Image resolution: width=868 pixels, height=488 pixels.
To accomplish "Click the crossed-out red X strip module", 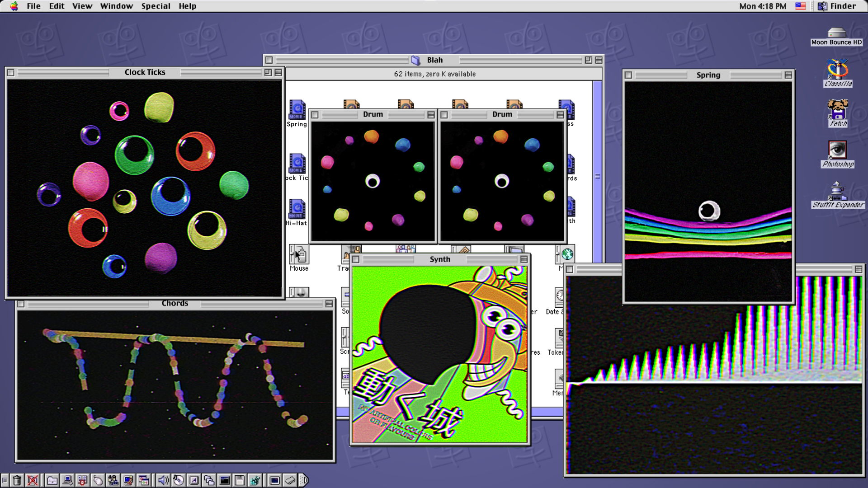I will [x=33, y=480].
